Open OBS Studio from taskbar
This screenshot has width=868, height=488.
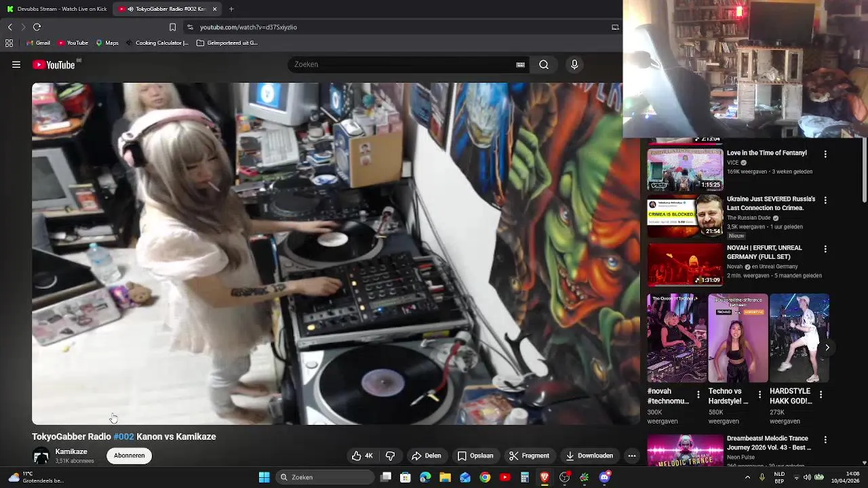564,477
